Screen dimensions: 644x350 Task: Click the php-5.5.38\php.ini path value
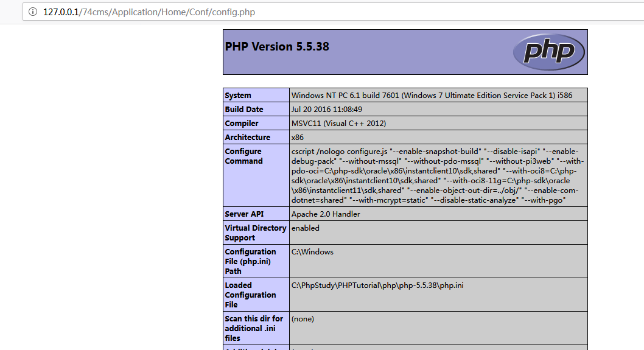(377, 285)
